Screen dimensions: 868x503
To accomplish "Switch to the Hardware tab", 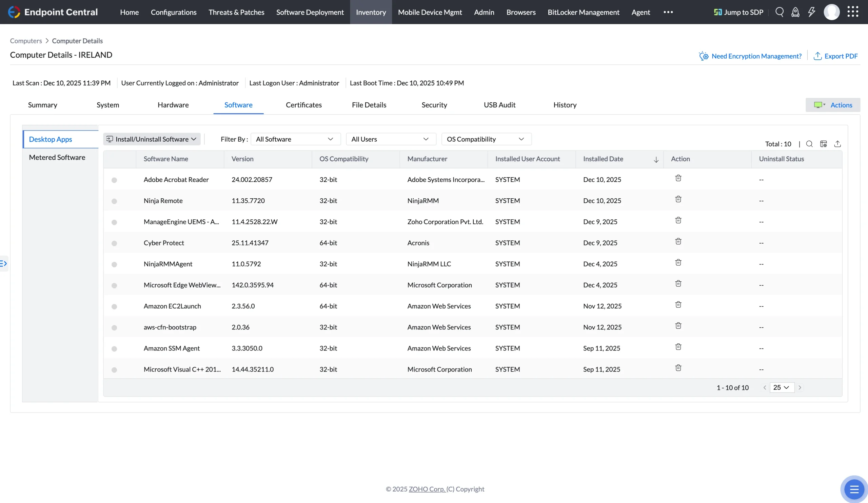I will (x=173, y=105).
